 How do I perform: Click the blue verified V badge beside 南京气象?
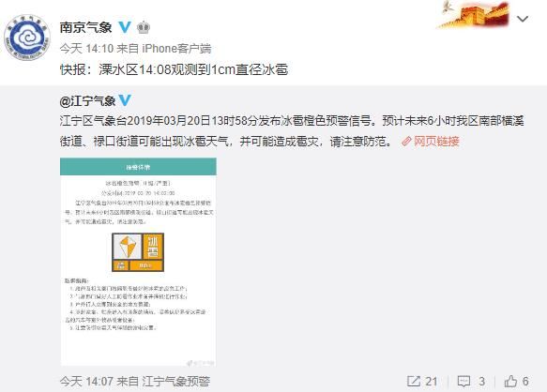[125, 27]
